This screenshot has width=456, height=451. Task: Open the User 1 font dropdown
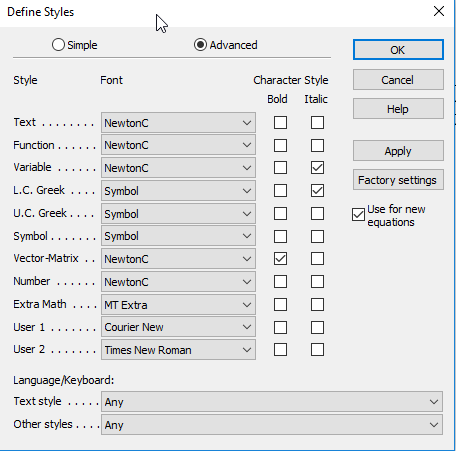pos(178,327)
